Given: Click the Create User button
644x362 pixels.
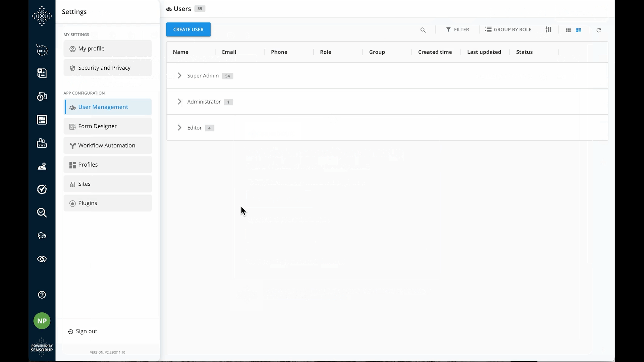Looking at the screenshot, I should (188, 29).
